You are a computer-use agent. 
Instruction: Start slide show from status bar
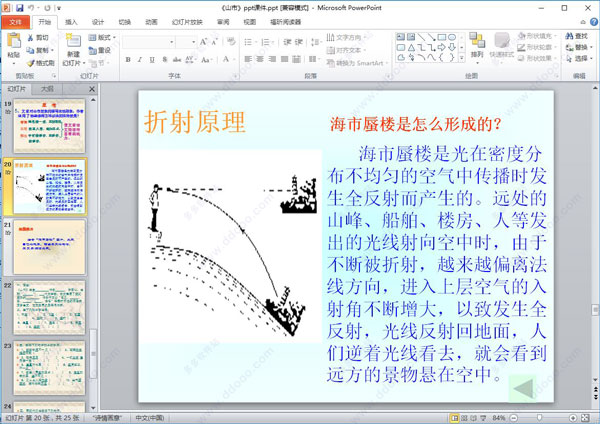coord(483,418)
